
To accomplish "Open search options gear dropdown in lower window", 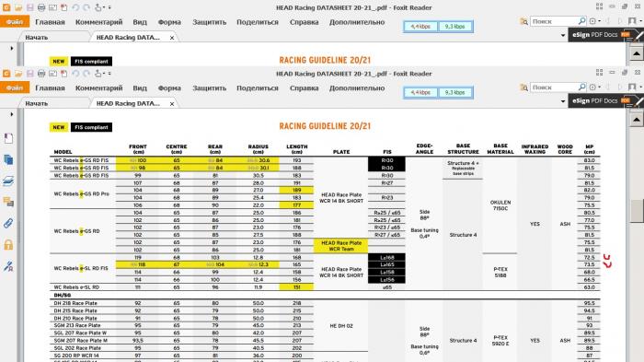I will (x=594, y=88).
